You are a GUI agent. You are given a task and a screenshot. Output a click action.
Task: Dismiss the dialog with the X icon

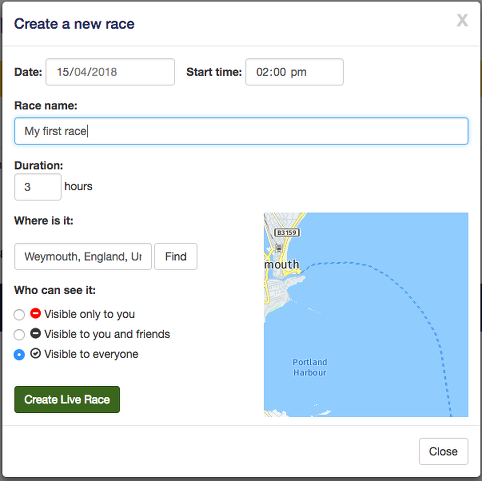point(462,21)
